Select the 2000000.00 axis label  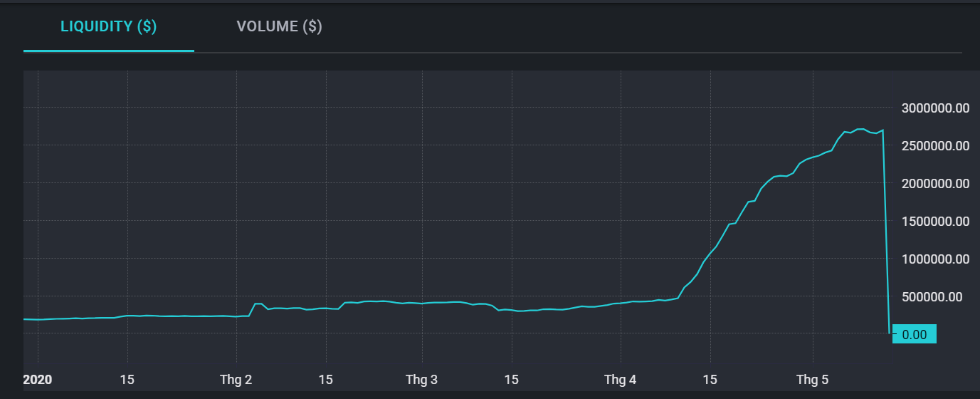click(934, 184)
